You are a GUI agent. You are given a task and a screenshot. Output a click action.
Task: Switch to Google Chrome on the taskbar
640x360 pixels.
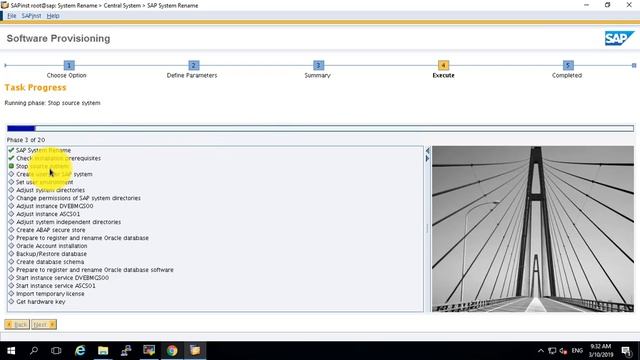[172, 351]
